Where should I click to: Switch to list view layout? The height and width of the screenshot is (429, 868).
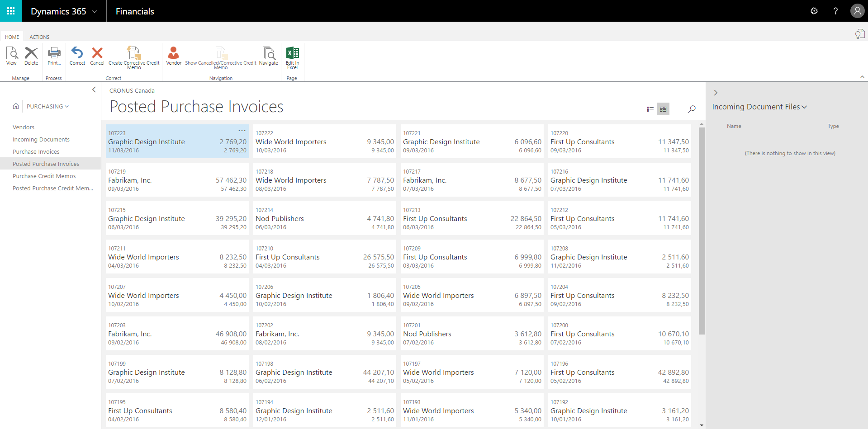[x=650, y=109]
